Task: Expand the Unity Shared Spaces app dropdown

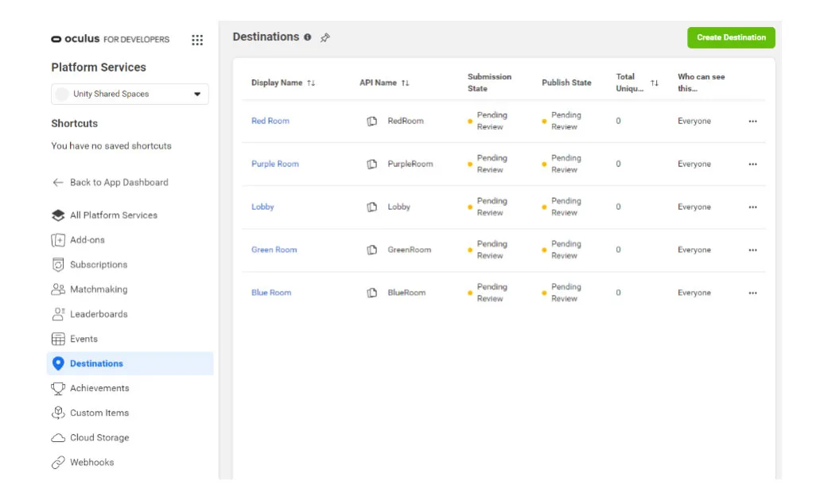Action: click(x=130, y=94)
